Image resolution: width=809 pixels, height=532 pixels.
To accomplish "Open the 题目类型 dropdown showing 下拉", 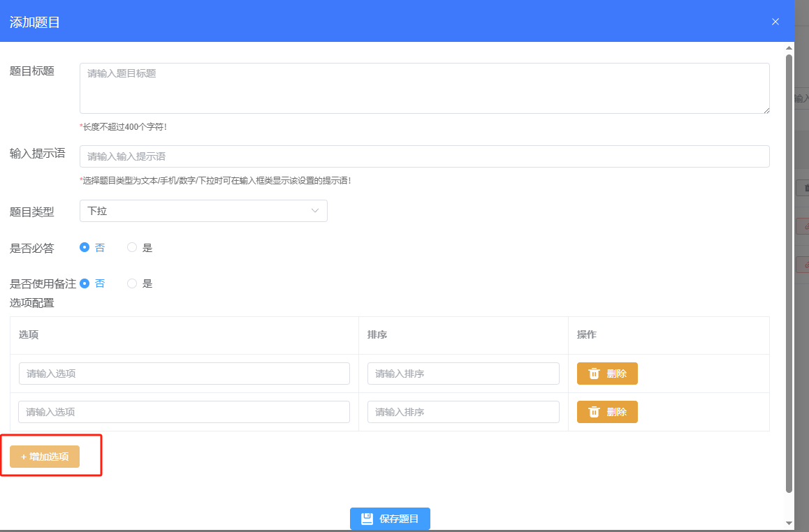I will (203, 211).
